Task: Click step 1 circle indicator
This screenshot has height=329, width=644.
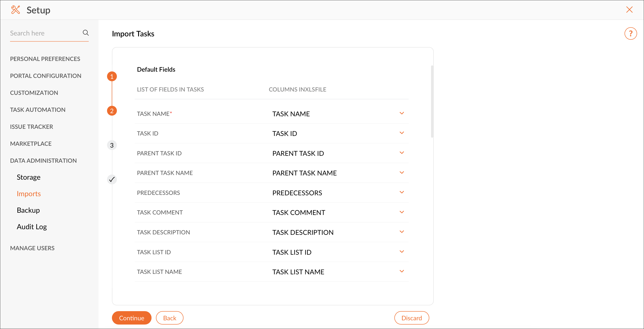Action: click(112, 76)
